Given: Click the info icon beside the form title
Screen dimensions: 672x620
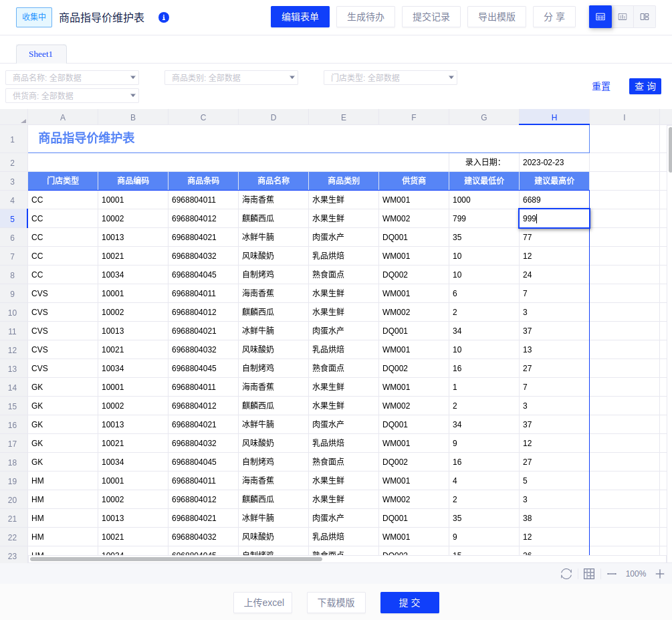Looking at the screenshot, I should coord(164,17).
